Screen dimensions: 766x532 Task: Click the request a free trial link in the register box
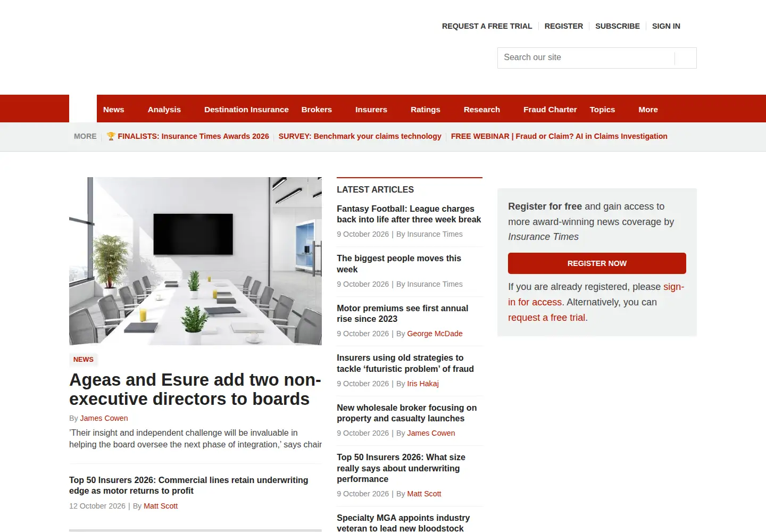[546, 318]
